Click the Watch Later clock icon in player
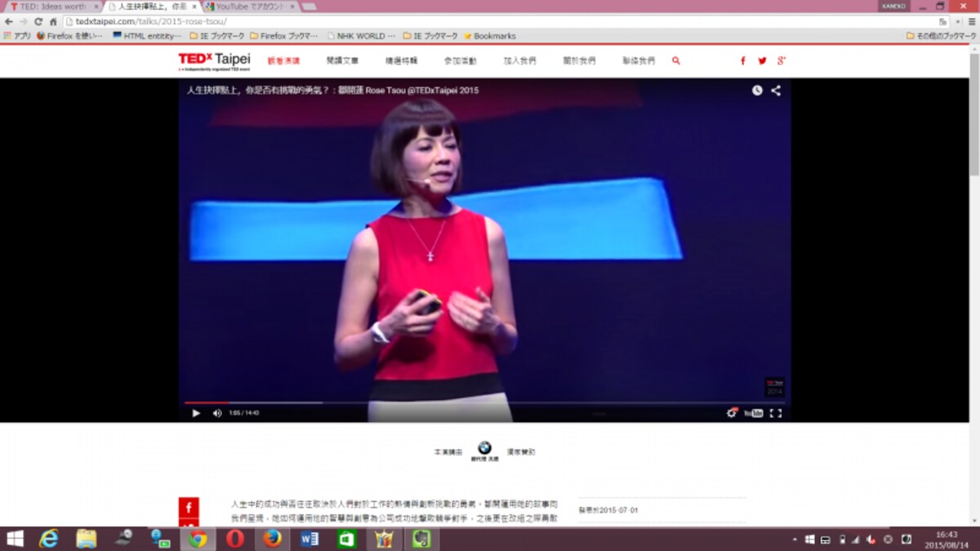 coord(757,91)
